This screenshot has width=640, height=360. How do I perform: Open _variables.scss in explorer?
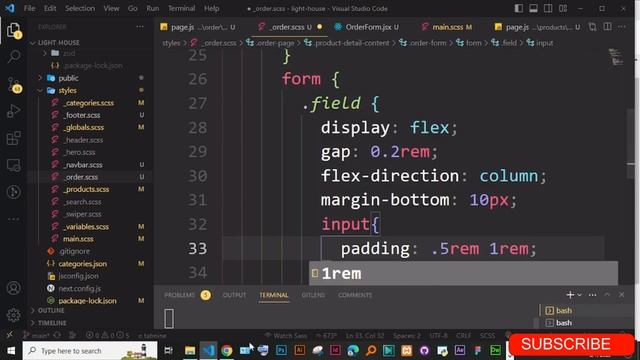click(86, 227)
